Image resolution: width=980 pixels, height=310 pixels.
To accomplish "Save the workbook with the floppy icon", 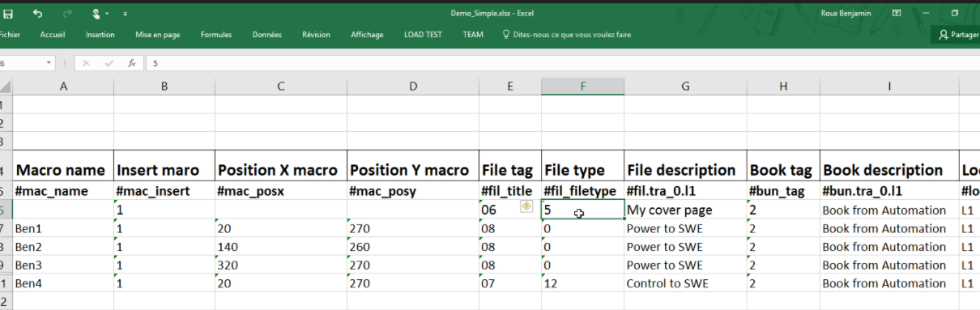I will (7, 14).
